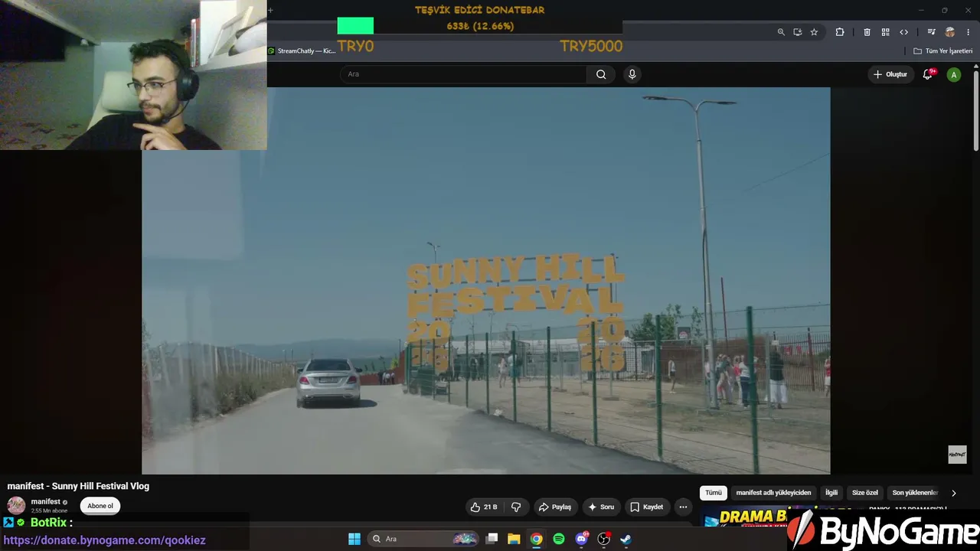Click the 'manifest - Sunny Hill Festival Vlog' title

coord(78,486)
